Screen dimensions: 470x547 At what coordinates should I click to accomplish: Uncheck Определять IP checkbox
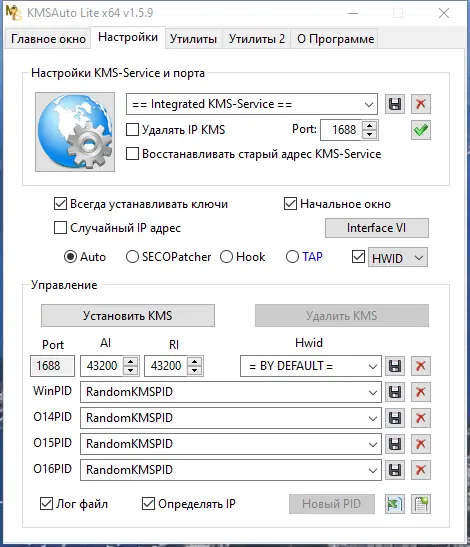pos(148,504)
